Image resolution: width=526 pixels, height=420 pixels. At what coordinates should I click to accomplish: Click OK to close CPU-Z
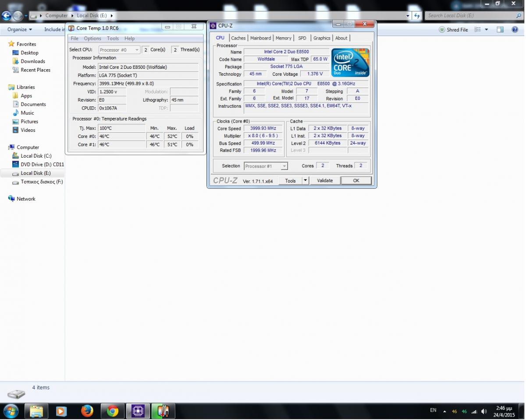click(x=356, y=180)
